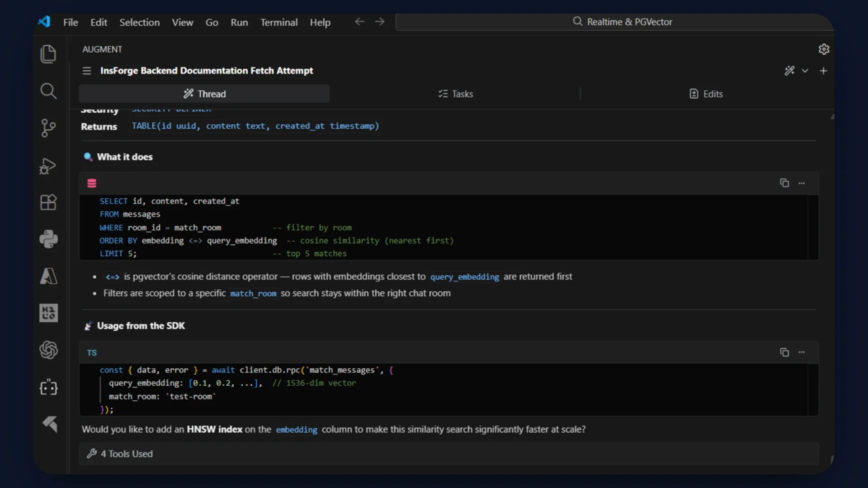Open the Search sidebar icon

[x=48, y=91]
